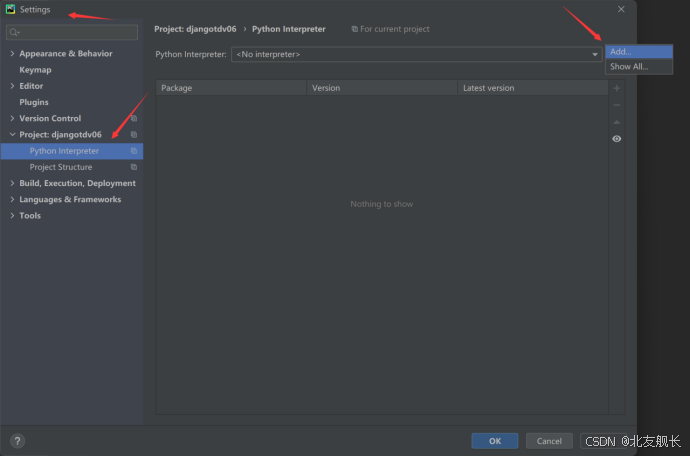The width and height of the screenshot is (690, 456).
Task: Open Appearance & Behavior settings
Action: tap(66, 53)
